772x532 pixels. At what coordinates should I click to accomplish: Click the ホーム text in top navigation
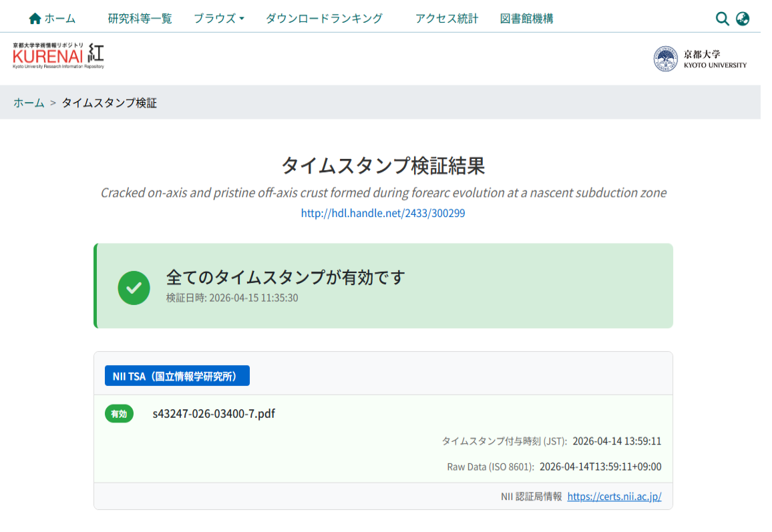pyautogui.click(x=60, y=19)
